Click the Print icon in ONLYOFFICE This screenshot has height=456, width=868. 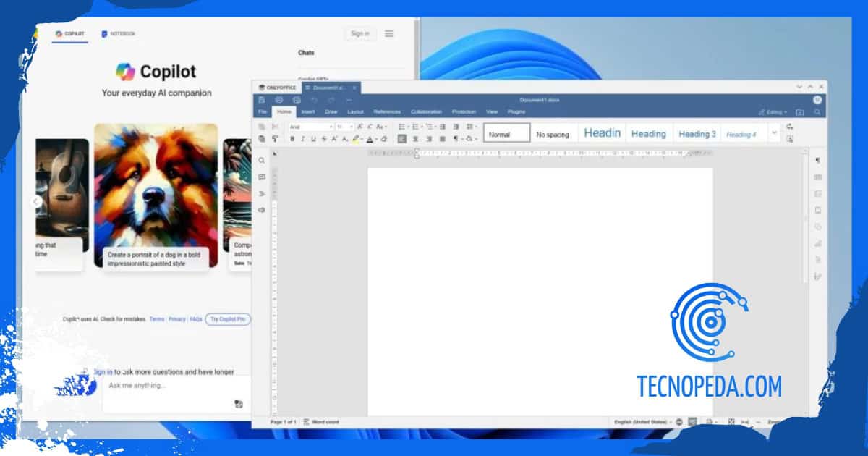coord(278,100)
